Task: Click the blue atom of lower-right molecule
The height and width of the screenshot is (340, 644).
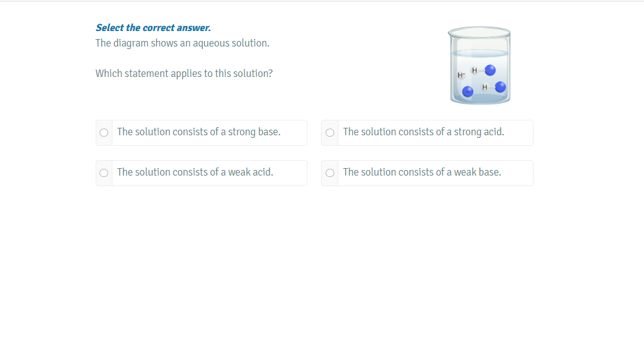Action: [501, 87]
